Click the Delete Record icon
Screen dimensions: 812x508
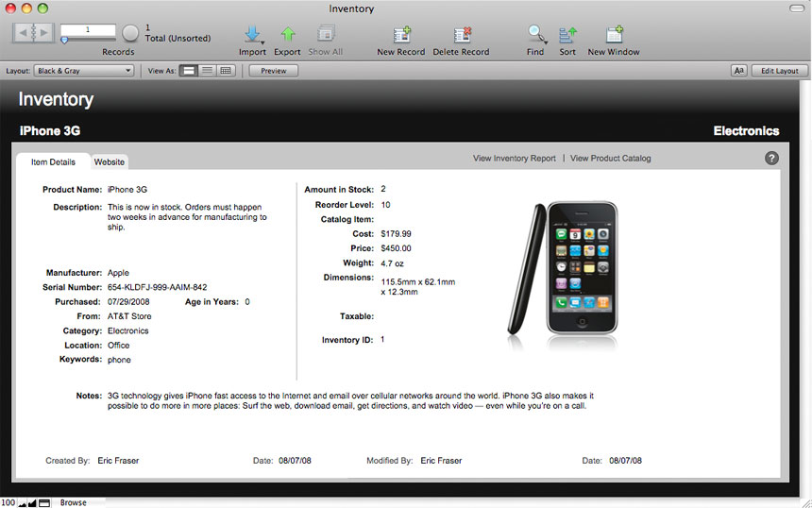pos(462,34)
